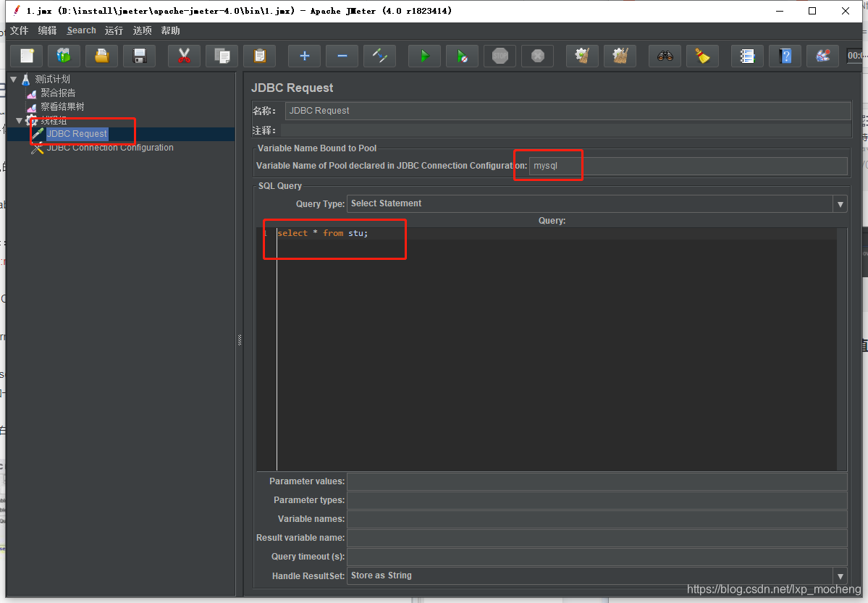Clear results with single broom icon
Viewport: 868px width, 603px height.
[x=582, y=56]
